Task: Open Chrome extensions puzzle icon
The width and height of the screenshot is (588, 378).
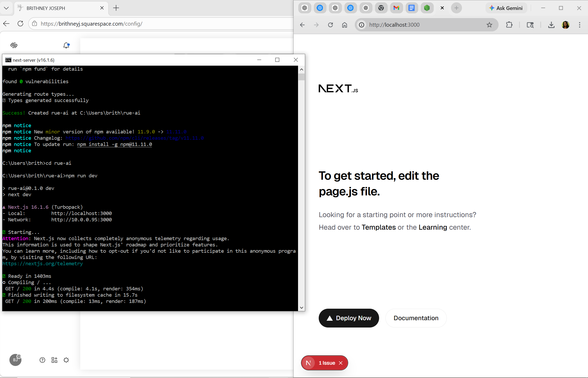Action: (509, 25)
